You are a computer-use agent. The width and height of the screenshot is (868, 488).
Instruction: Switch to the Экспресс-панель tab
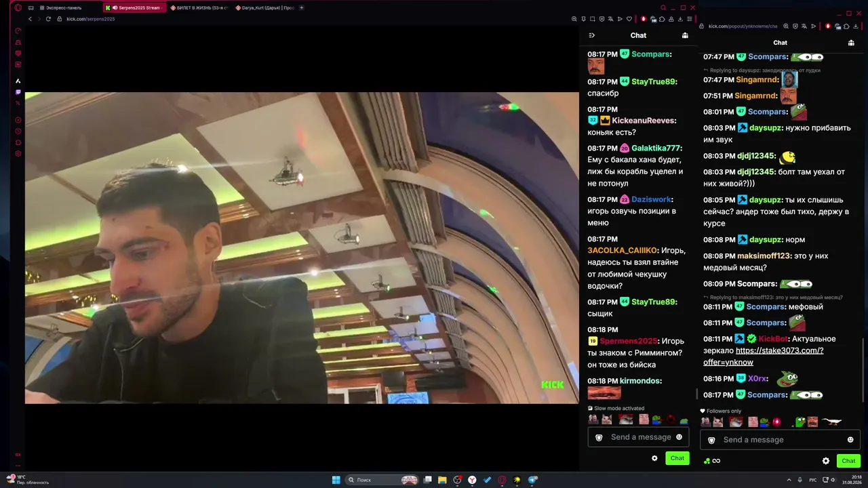click(65, 7)
